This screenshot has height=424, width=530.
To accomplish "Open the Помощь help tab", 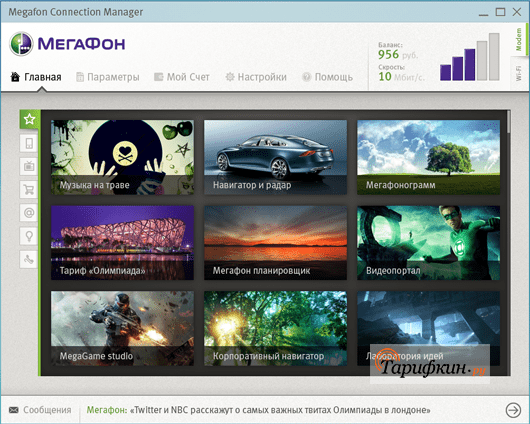I will click(327, 77).
